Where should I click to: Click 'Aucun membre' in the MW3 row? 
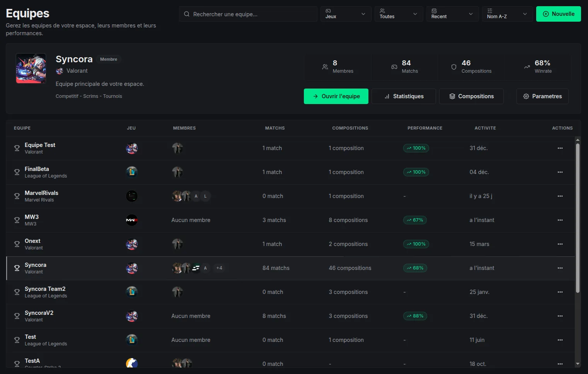[191, 220]
